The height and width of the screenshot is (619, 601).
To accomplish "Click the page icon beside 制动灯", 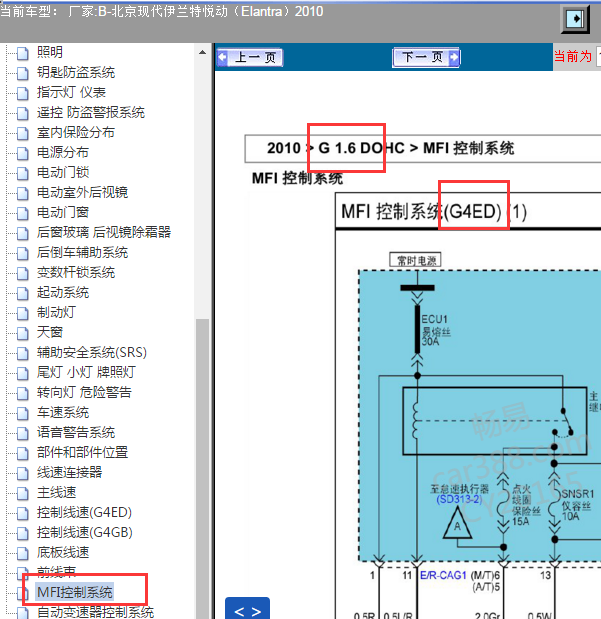I will point(23,313).
